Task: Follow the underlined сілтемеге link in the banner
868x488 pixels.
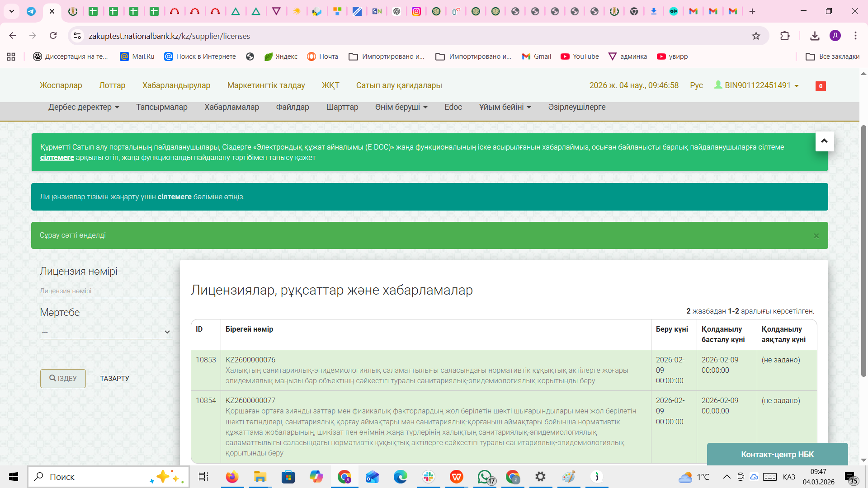Action: coord(57,158)
